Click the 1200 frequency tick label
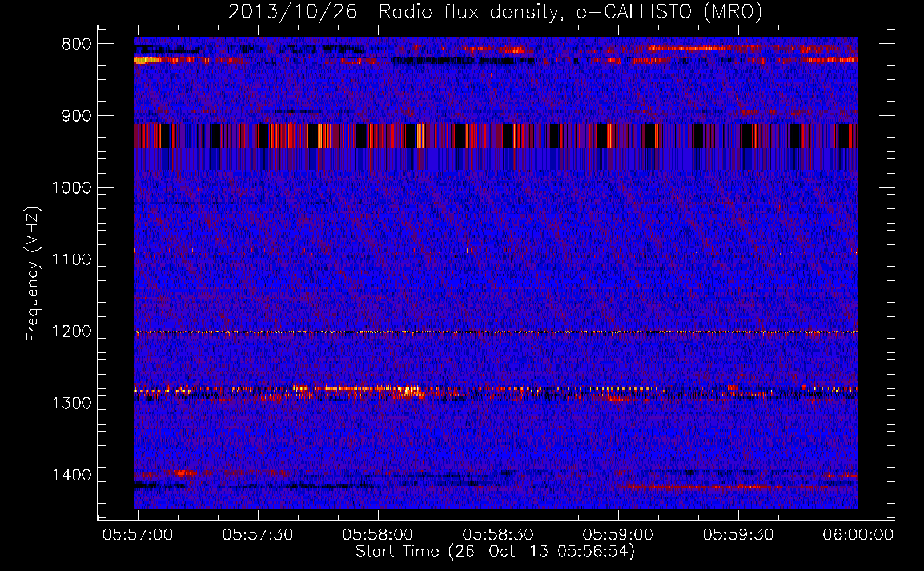The height and width of the screenshot is (571, 924). (71, 332)
